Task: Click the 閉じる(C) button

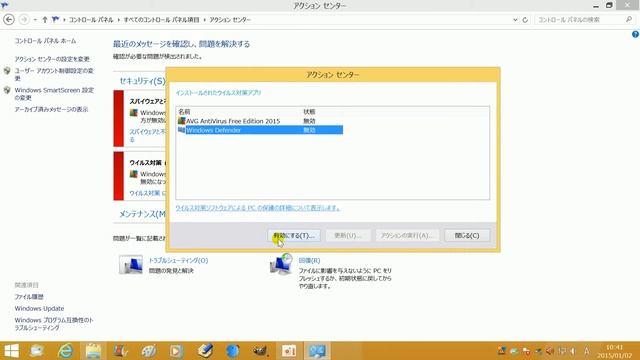Action: click(467, 236)
